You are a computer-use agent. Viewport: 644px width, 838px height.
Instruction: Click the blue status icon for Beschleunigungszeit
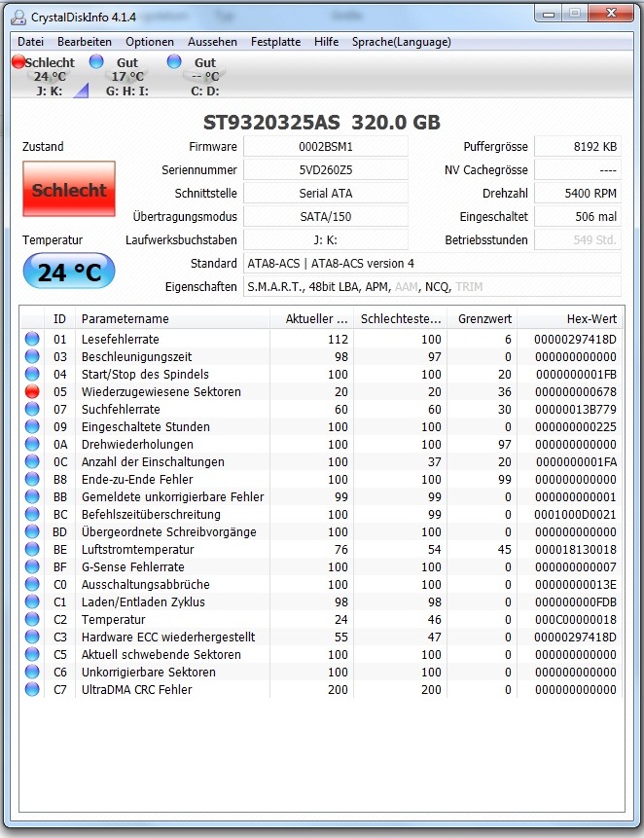32,356
